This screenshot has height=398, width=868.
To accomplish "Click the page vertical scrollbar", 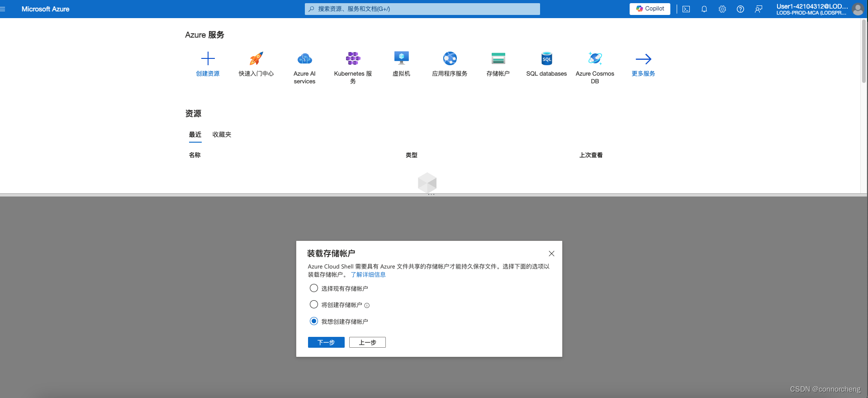I will point(864,51).
